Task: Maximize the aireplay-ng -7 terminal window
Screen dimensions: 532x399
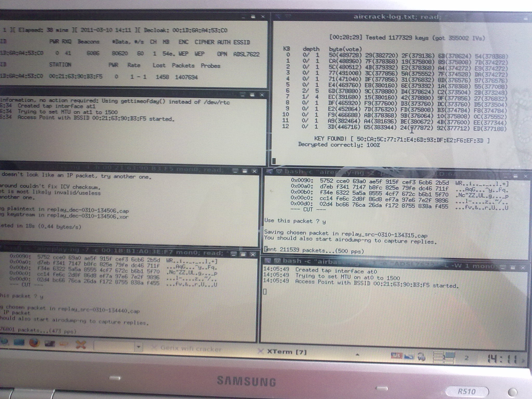Action: pos(243,254)
